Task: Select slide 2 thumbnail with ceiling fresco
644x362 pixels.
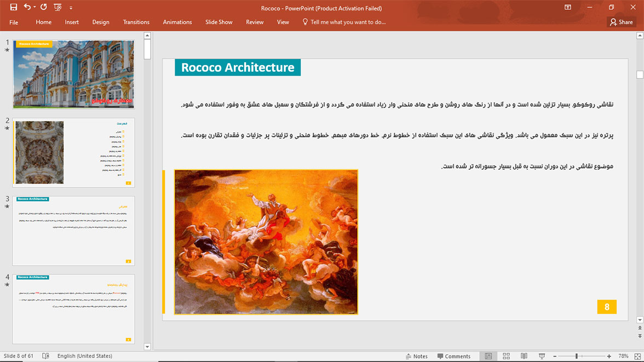Action: (73, 152)
